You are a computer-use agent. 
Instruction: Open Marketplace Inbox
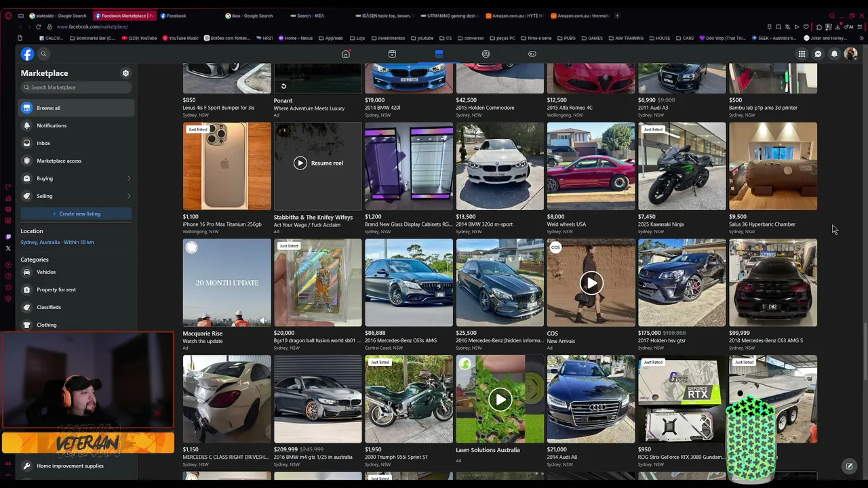pyautogui.click(x=76, y=143)
